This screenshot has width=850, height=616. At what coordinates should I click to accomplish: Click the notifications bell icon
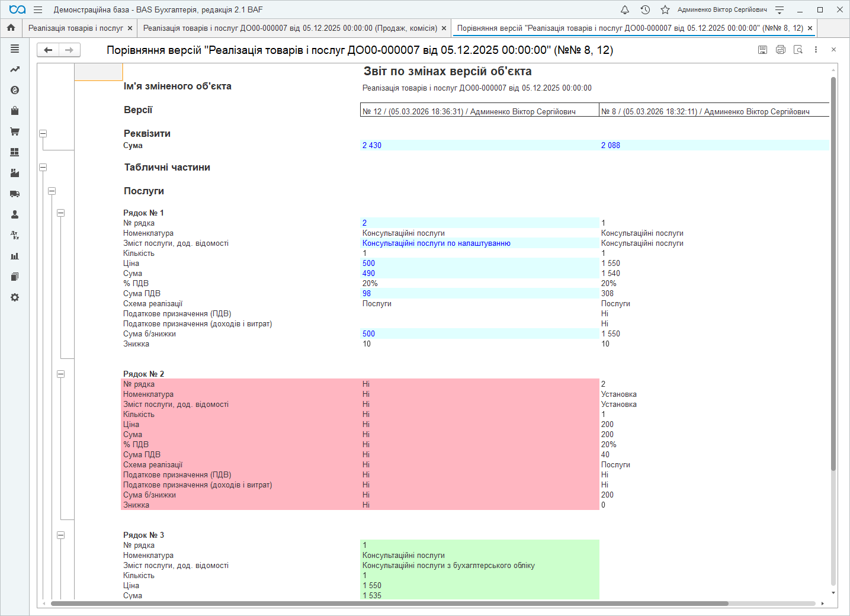(x=624, y=9)
